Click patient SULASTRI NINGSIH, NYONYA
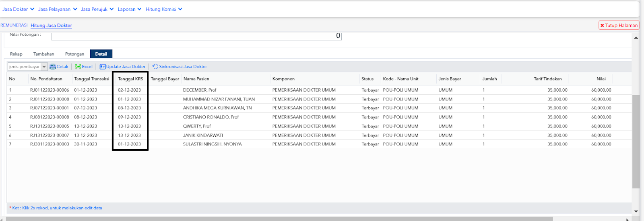The image size is (644, 221). [x=213, y=144]
